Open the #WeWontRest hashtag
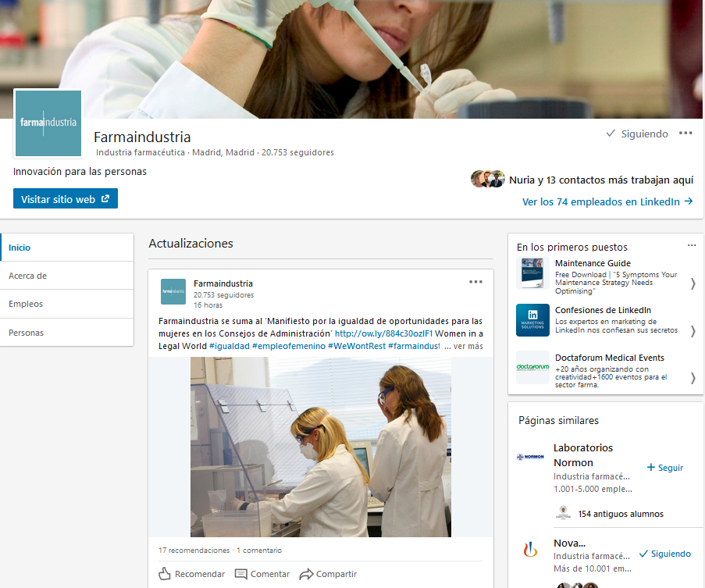Viewport: 705px width, 588px height. (x=357, y=346)
